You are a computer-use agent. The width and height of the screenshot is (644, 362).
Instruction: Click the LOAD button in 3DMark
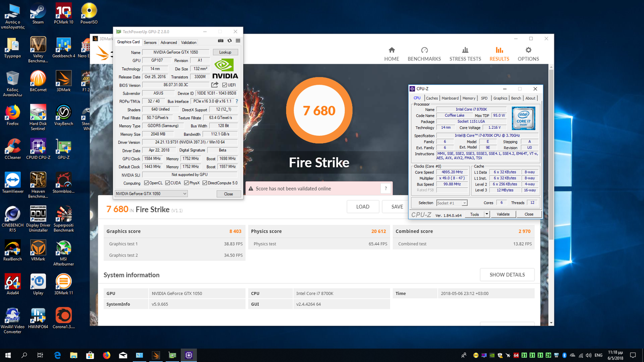tap(363, 207)
